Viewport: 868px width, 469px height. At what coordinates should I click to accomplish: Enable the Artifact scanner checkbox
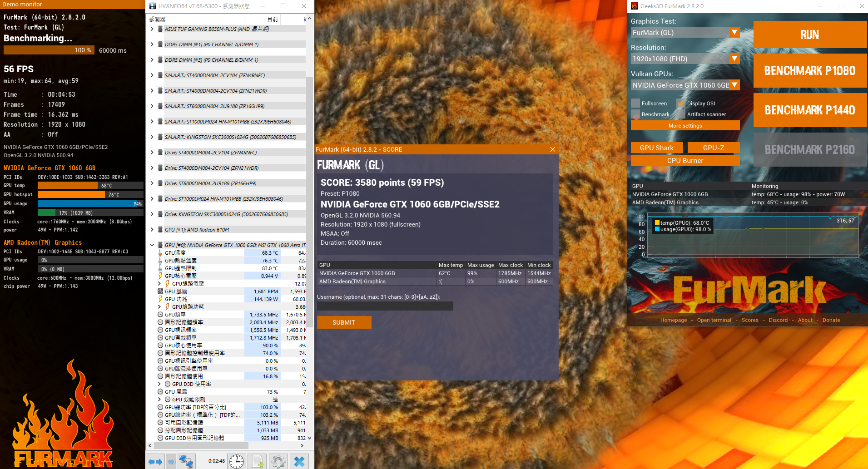point(681,114)
